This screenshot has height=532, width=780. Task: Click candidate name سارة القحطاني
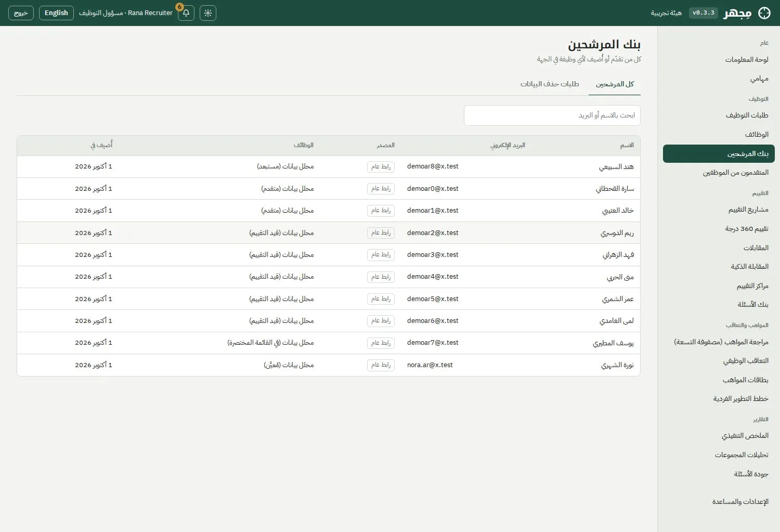615,189
